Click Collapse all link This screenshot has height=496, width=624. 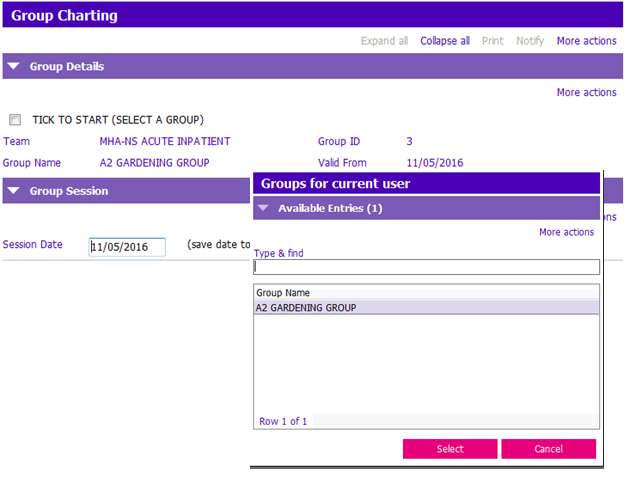tap(445, 41)
